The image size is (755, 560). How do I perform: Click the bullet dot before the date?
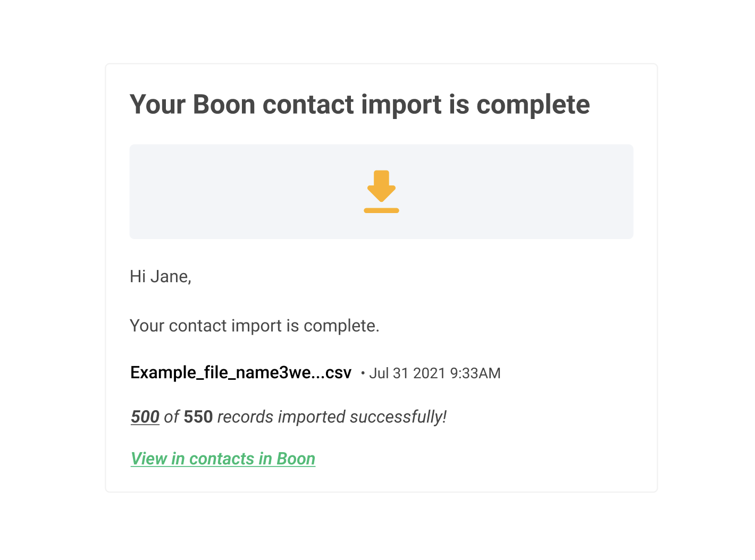363,374
